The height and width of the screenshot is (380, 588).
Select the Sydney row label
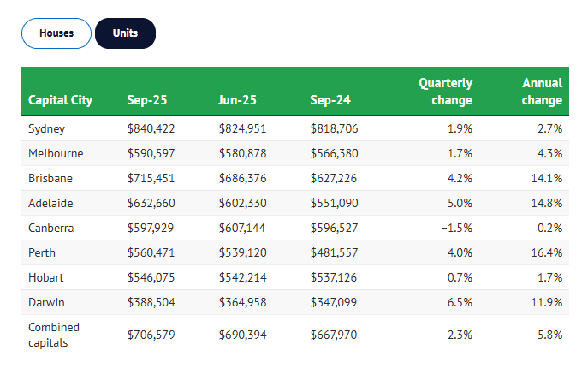click(46, 128)
